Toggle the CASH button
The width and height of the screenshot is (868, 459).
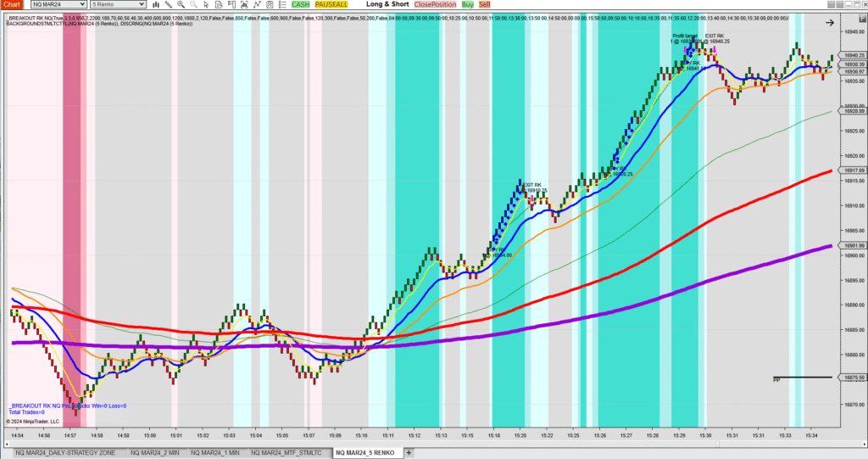tap(301, 5)
